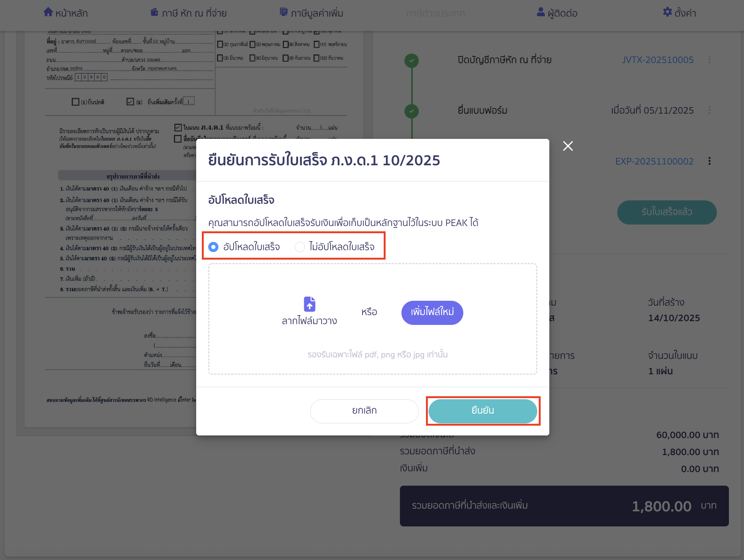Open the kebab menu beside เมื่อวันที่ 05/11/2025

710,111
